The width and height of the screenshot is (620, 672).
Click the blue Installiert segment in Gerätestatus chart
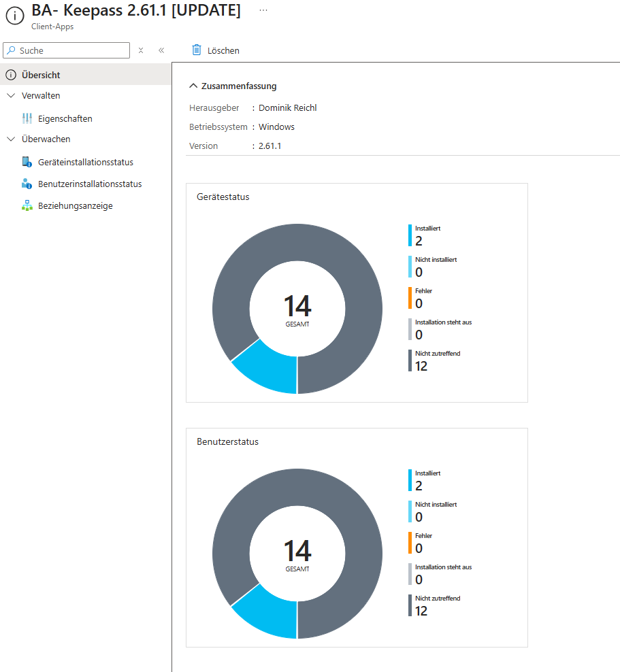[271, 370]
